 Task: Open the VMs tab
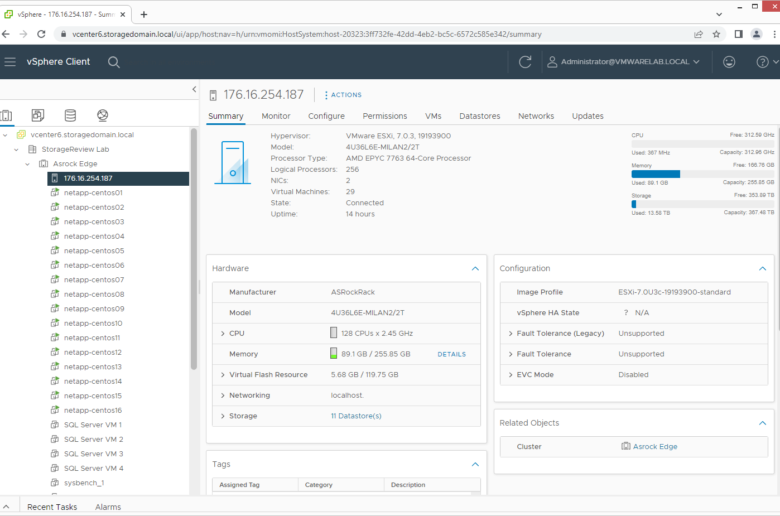(433, 116)
